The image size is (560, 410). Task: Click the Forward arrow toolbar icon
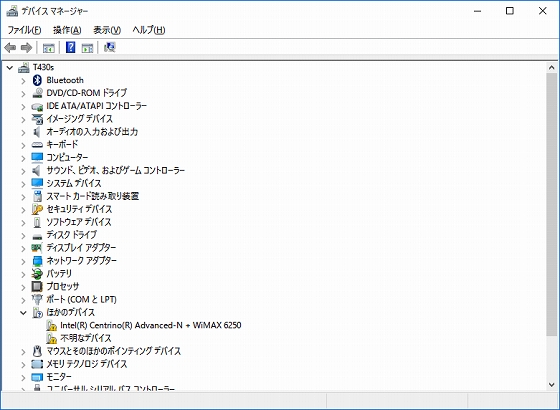(26, 47)
